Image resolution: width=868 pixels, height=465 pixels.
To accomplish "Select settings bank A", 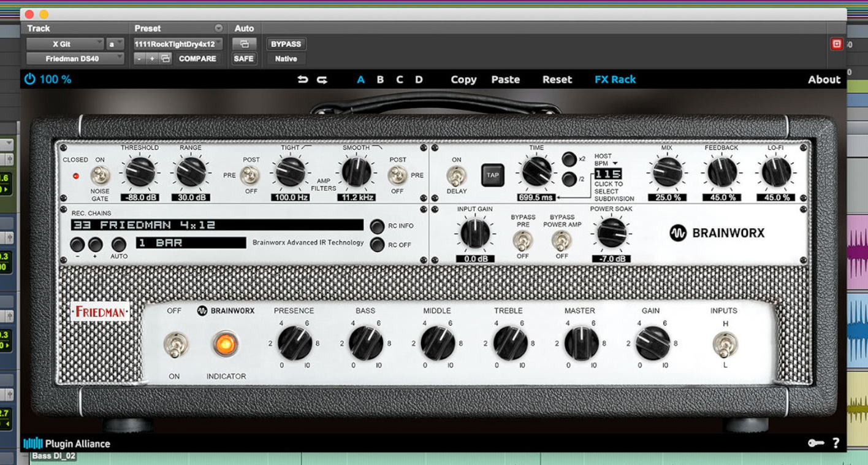I will 361,80.
